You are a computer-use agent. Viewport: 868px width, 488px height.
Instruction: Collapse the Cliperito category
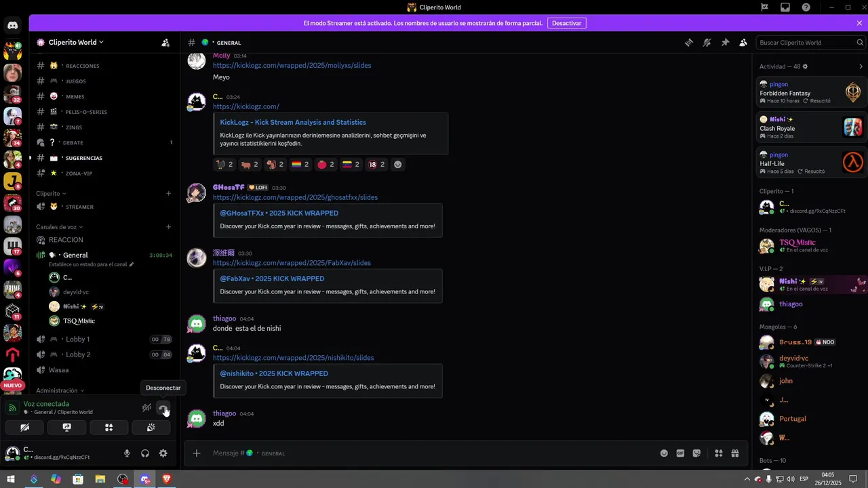(x=51, y=193)
